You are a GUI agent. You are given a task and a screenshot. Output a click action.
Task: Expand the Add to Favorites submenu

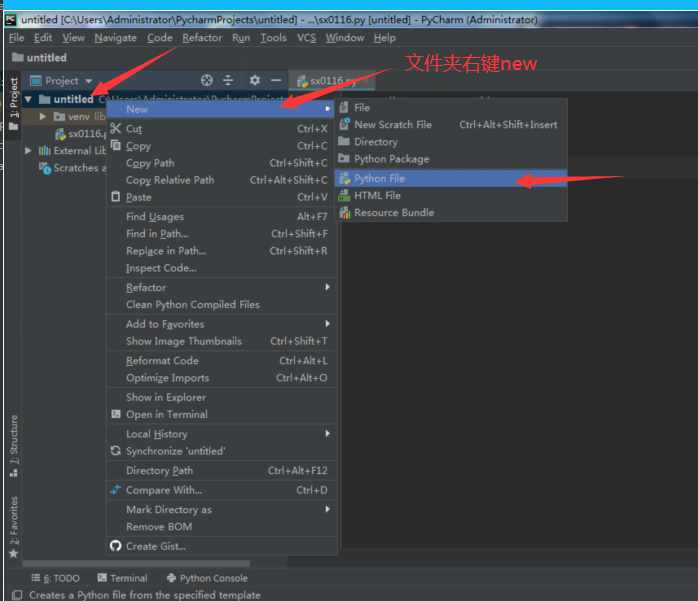pyautogui.click(x=328, y=324)
